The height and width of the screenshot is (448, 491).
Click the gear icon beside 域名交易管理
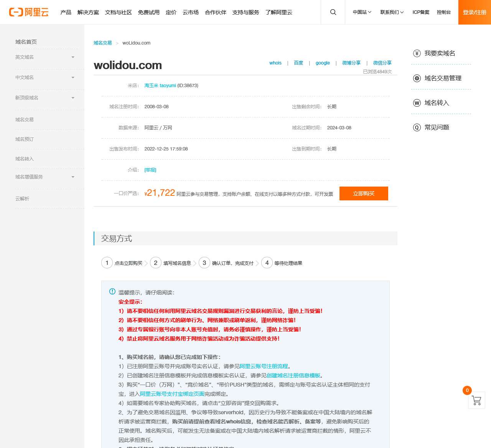click(417, 78)
